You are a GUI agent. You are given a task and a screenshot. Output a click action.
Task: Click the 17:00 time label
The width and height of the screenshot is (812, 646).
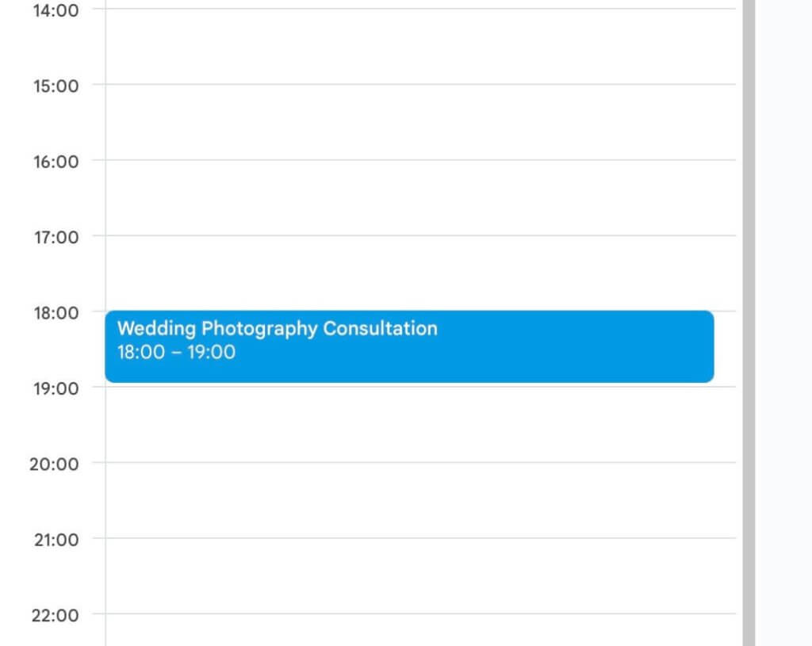click(56, 237)
